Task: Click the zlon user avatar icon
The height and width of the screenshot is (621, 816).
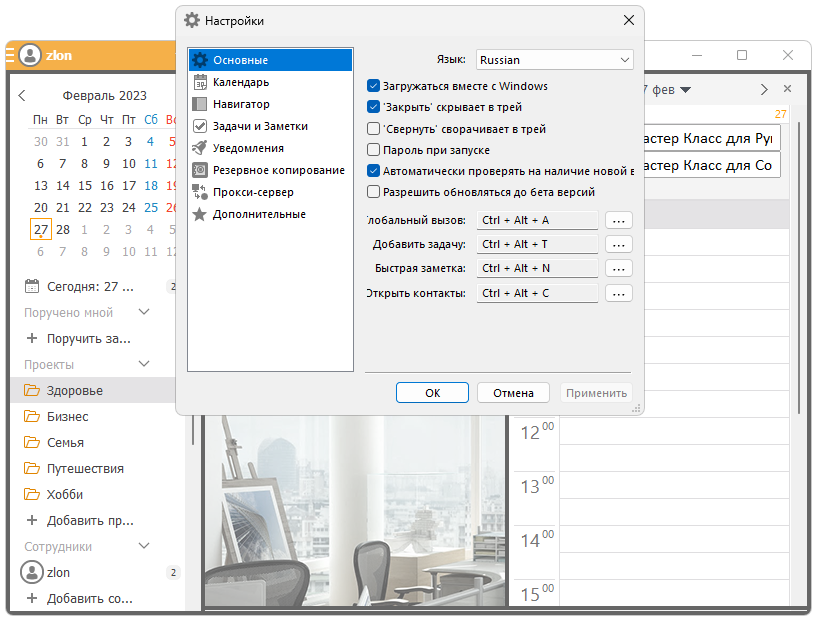Action: click(30, 56)
